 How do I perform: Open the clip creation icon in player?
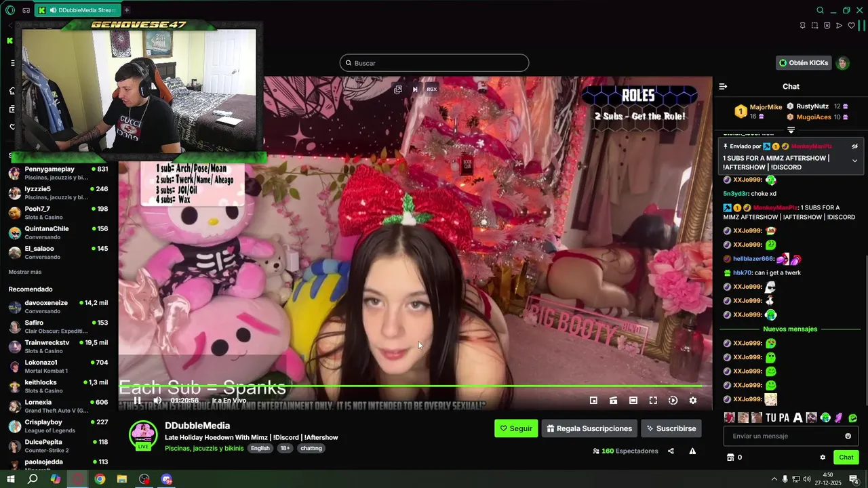coord(613,401)
